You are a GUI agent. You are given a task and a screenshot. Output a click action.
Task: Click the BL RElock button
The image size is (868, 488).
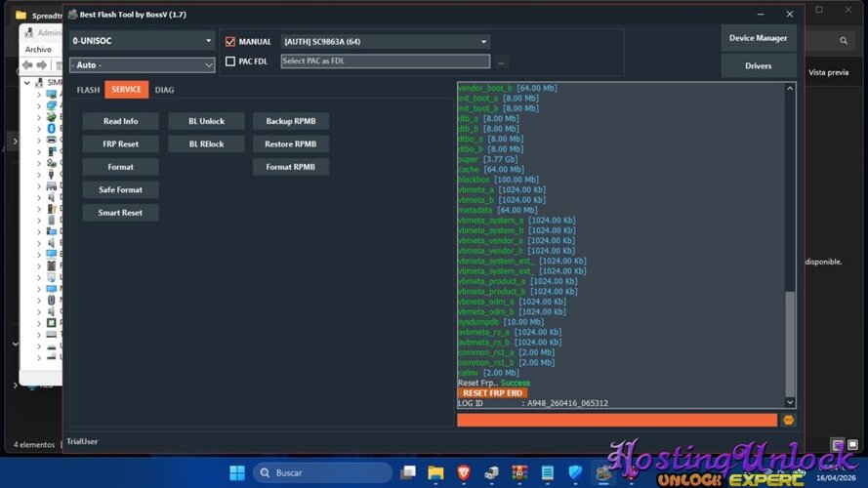pos(206,143)
